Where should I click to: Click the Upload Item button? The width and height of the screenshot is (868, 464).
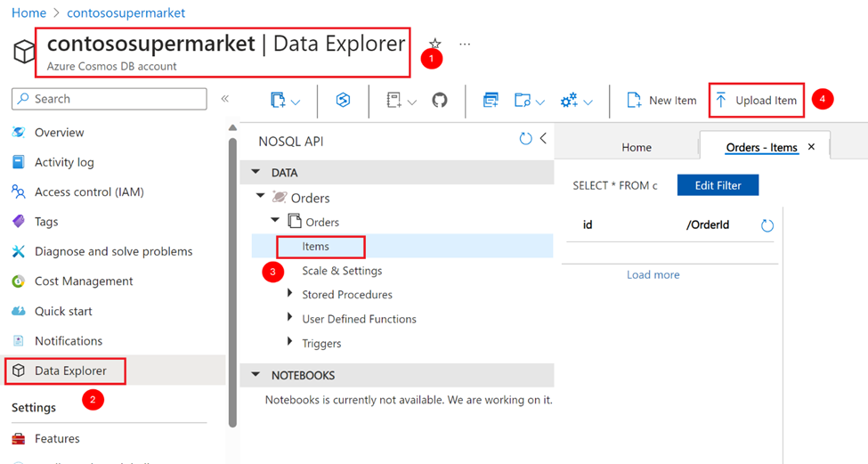756,101
